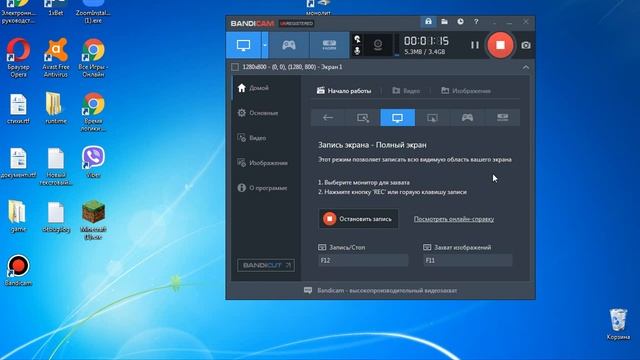The image size is (640, 360).
Task: Select HDMI mode icon in mode row
Action: (502, 118)
